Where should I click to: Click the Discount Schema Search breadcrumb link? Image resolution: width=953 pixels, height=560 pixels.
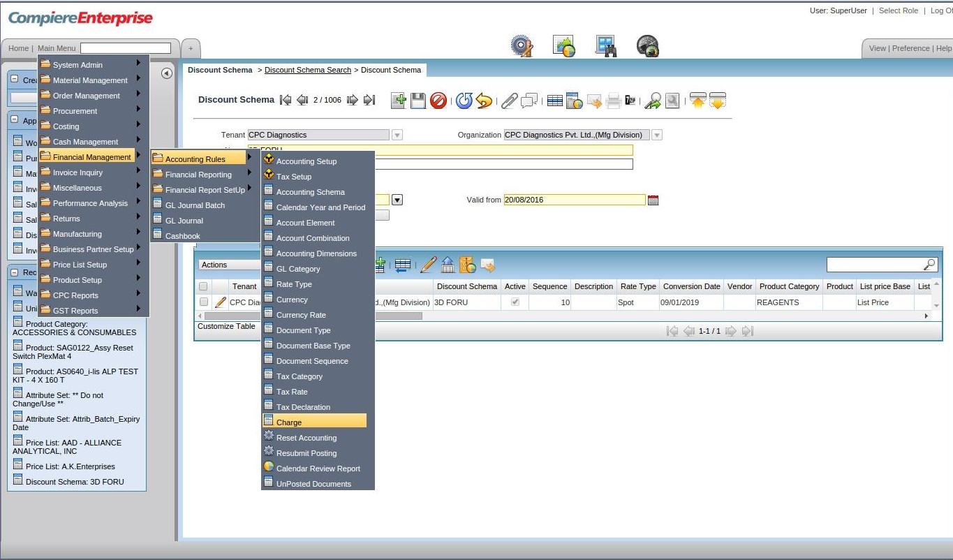coord(308,70)
